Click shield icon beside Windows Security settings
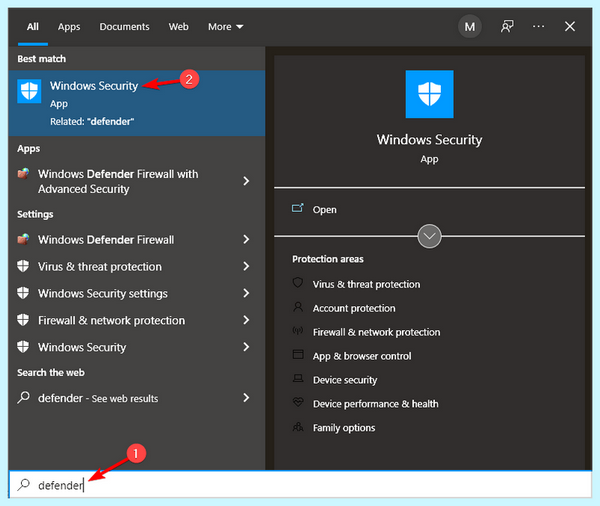Viewport: 600px width, 506px height. tap(23, 293)
